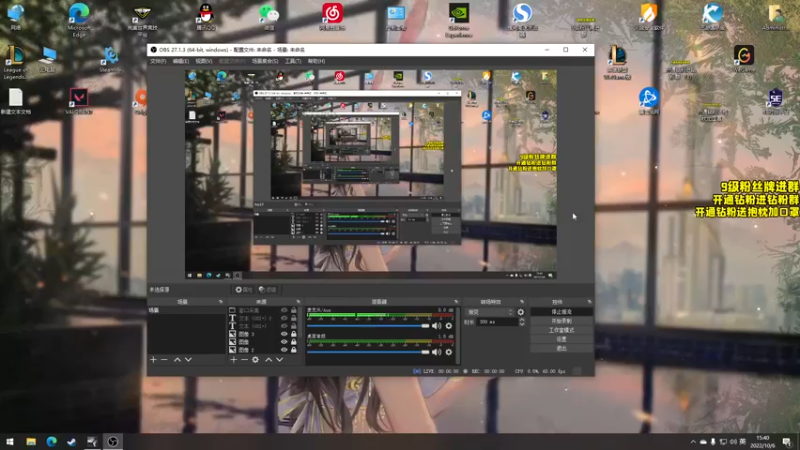Toggle the lock on the first image source
Screen dimensions: 800x450
(x=294, y=335)
